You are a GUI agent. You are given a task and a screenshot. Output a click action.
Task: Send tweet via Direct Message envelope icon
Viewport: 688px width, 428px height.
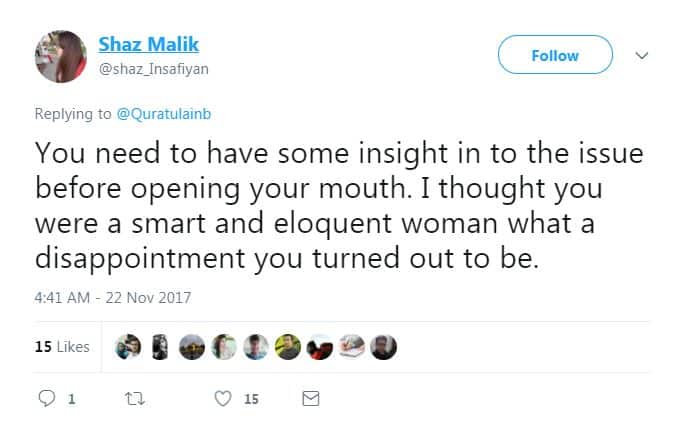click(310, 399)
